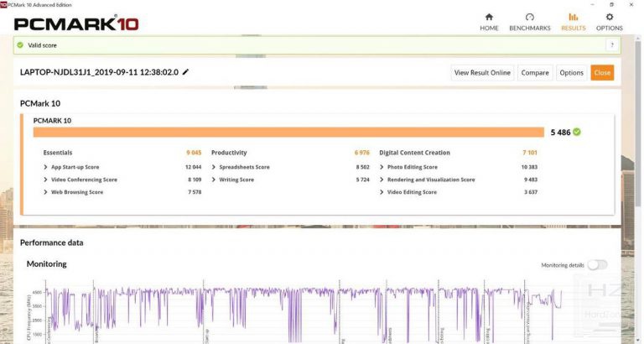Click Web Browsing value 7 578
This screenshot has height=344, width=644.
coord(195,192)
